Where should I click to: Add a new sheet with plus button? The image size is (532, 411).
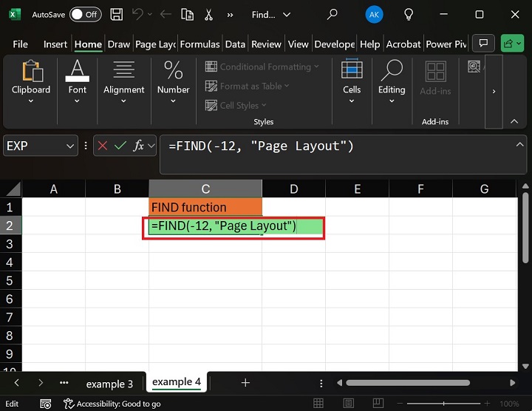click(x=245, y=383)
